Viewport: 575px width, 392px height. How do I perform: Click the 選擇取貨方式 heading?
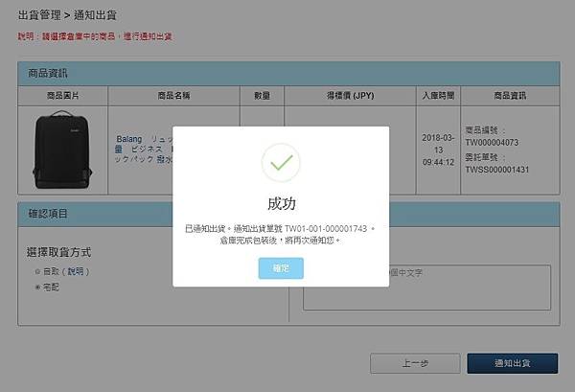[x=58, y=252]
